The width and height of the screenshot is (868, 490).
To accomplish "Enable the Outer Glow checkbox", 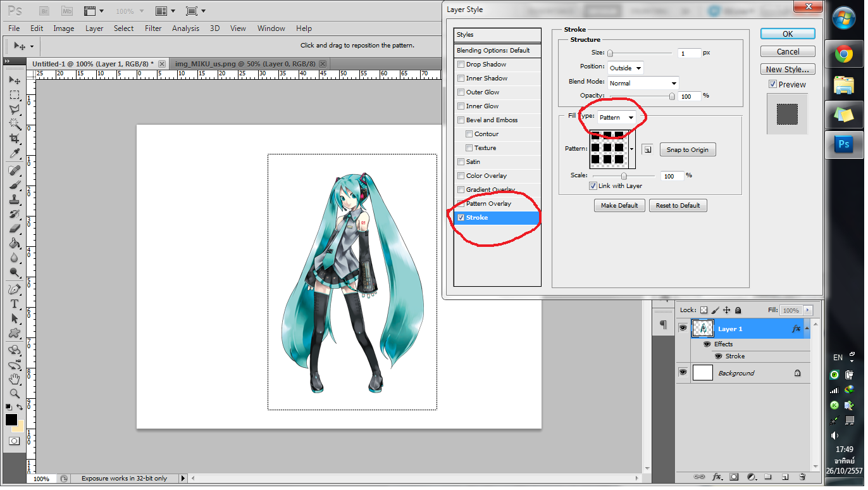I will (461, 92).
